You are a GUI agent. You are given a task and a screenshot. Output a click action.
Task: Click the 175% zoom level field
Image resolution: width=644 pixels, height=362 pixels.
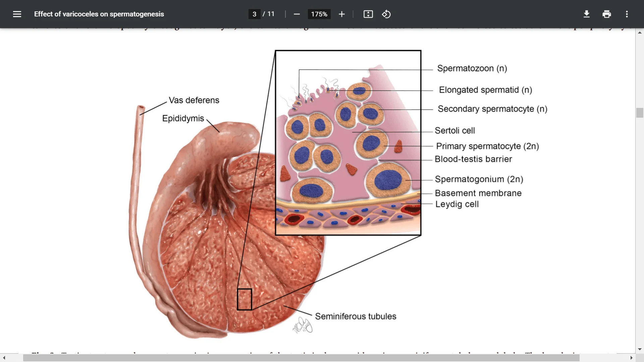click(x=319, y=14)
